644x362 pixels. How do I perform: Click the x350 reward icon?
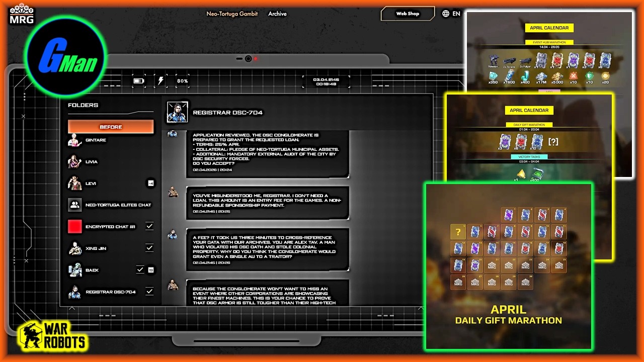point(493,77)
